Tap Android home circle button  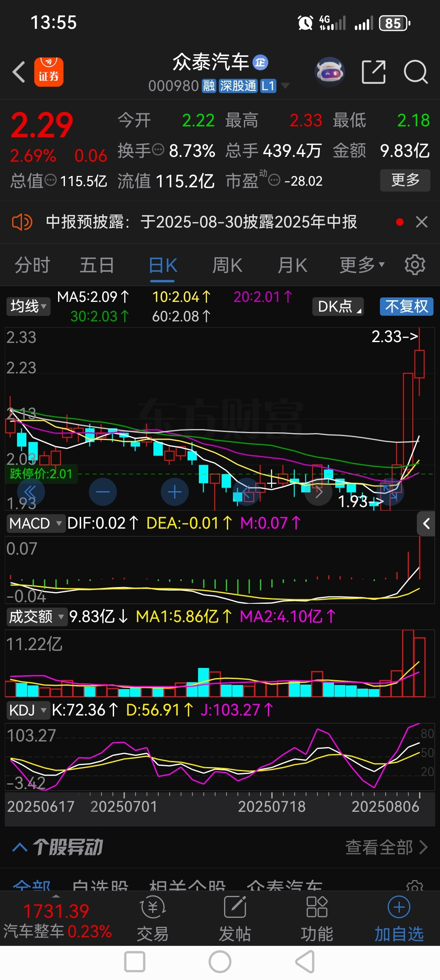tap(220, 962)
